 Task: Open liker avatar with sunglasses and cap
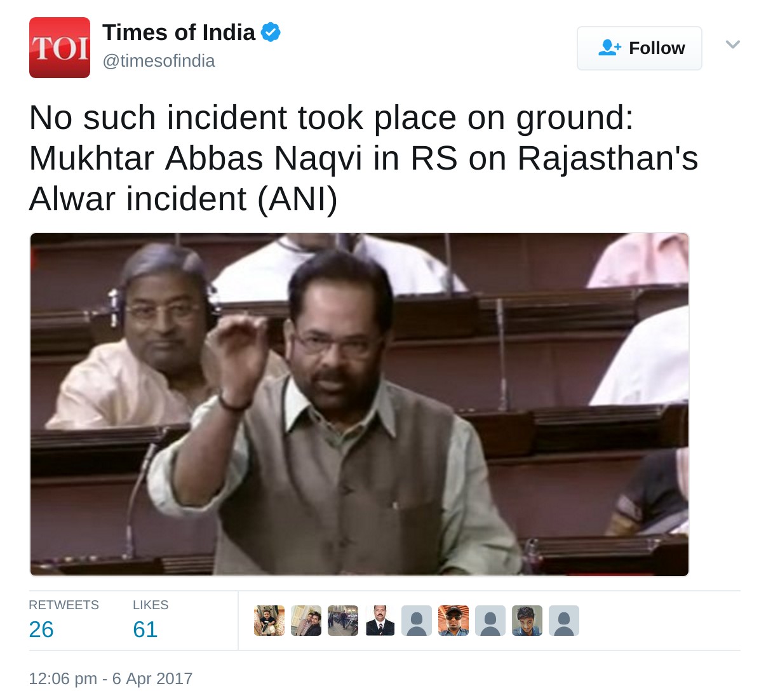click(453, 621)
